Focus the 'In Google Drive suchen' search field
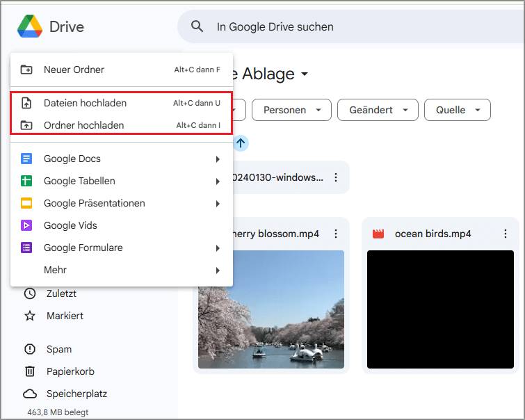This screenshot has height=420, width=525. tap(351, 26)
